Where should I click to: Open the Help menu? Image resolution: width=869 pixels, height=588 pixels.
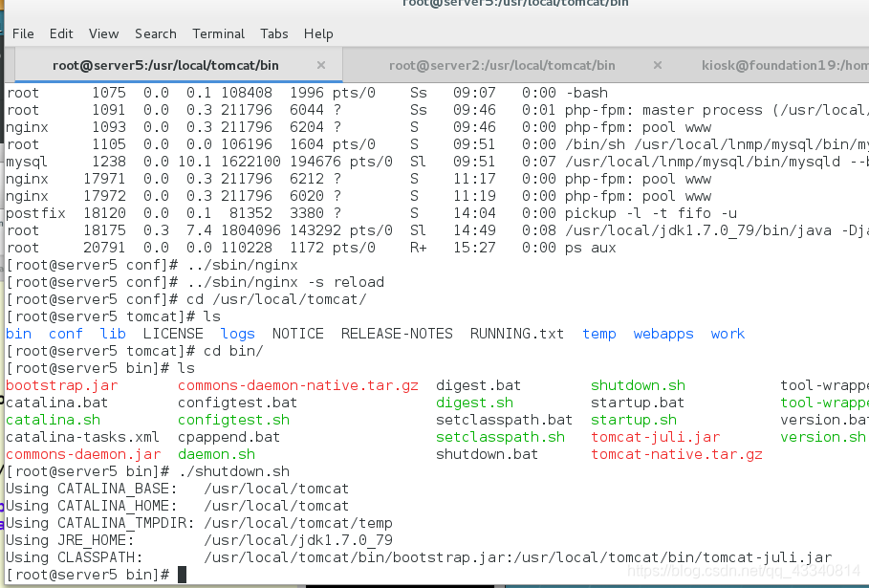(318, 33)
